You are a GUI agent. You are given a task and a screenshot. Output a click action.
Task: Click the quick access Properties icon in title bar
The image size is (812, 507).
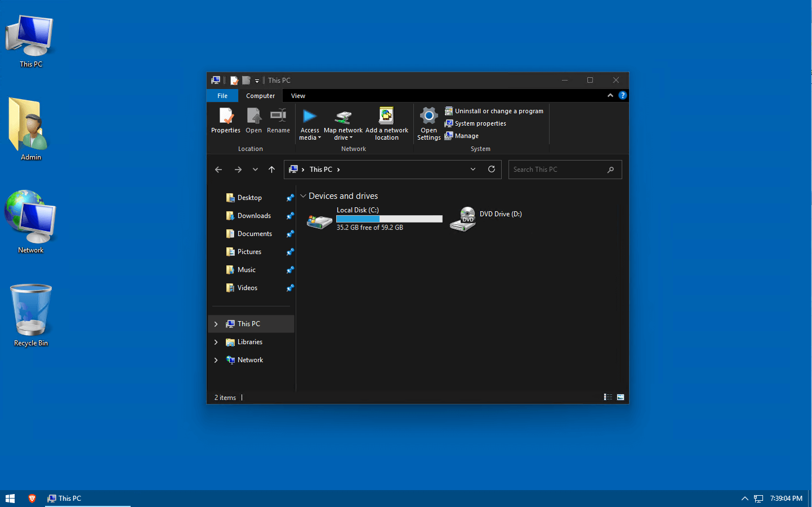[x=234, y=80]
